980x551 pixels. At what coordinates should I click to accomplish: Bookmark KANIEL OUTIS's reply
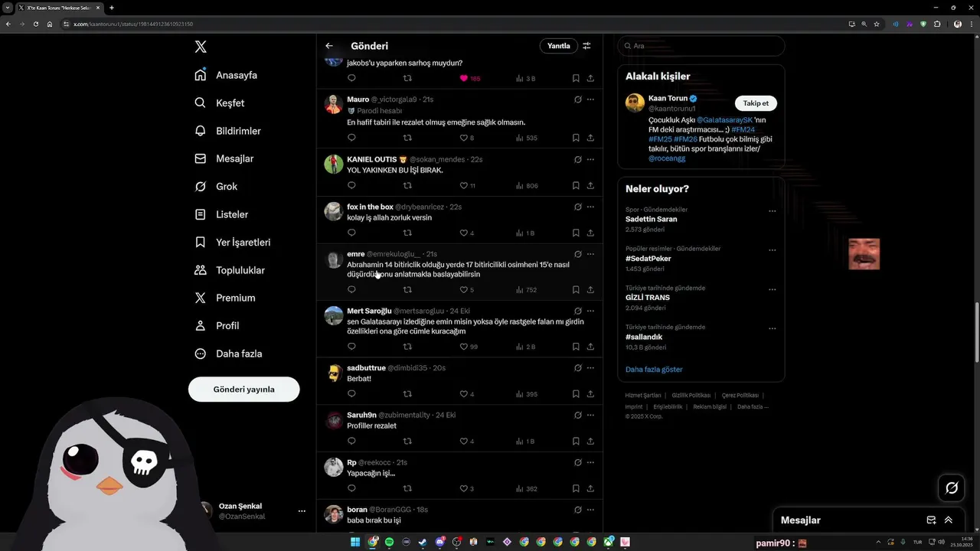[x=576, y=185]
